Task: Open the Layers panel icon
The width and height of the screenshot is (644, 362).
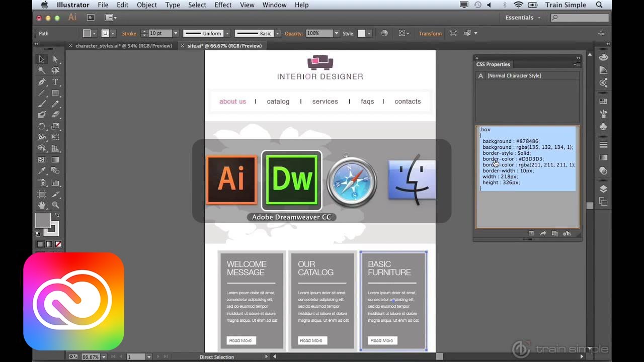Action: tap(603, 189)
